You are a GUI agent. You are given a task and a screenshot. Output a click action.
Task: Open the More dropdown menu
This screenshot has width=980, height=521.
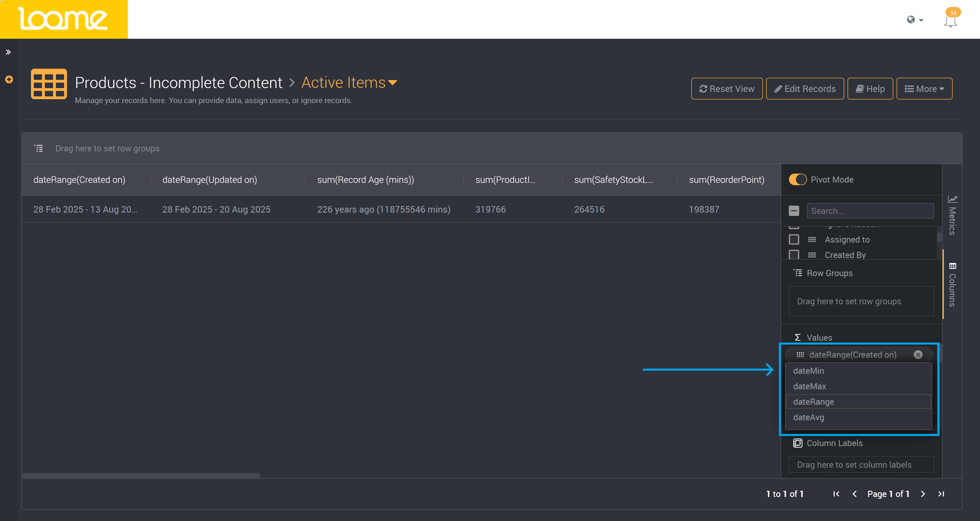pyautogui.click(x=924, y=89)
